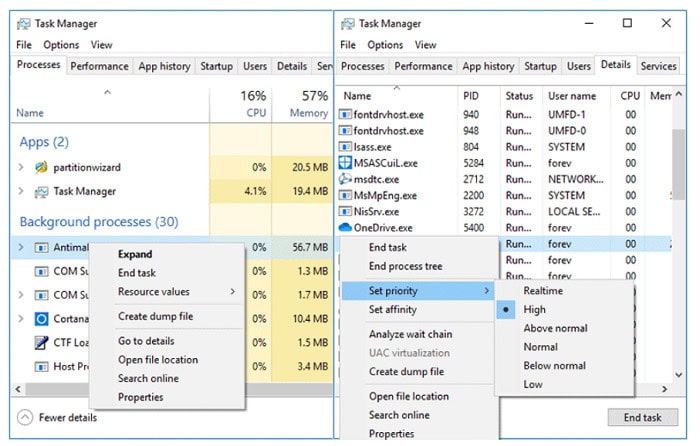Open the Users tab in right window
700x446 pixels.
coord(579,66)
